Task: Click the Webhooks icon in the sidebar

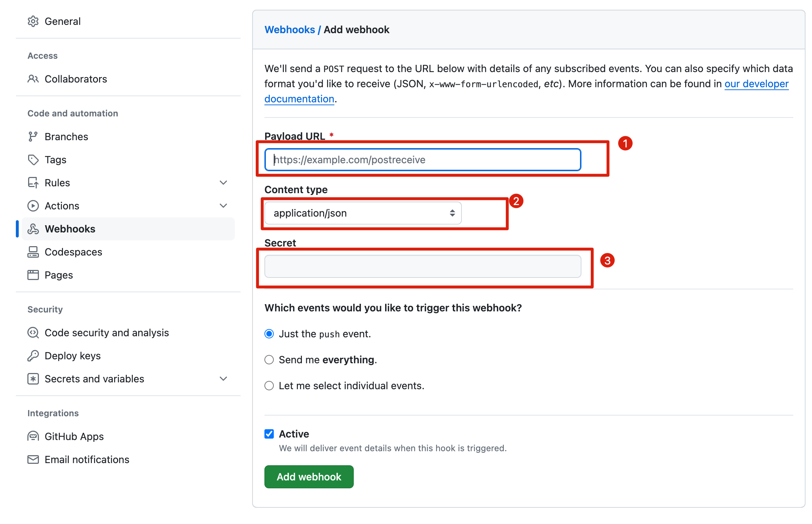Action: point(33,229)
